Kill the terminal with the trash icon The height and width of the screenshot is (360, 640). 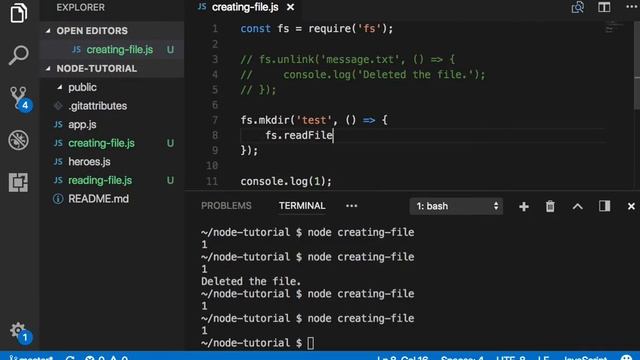coord(550,206)
